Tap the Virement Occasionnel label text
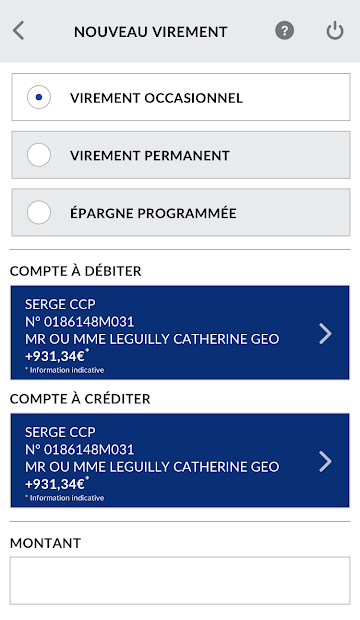360x620 pixels. (x=156, y=98)
